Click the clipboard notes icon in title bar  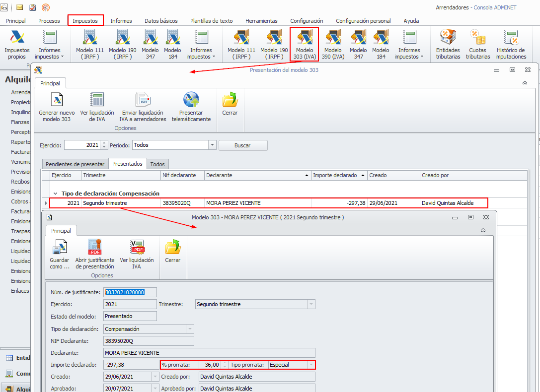[x=32, y=7]
